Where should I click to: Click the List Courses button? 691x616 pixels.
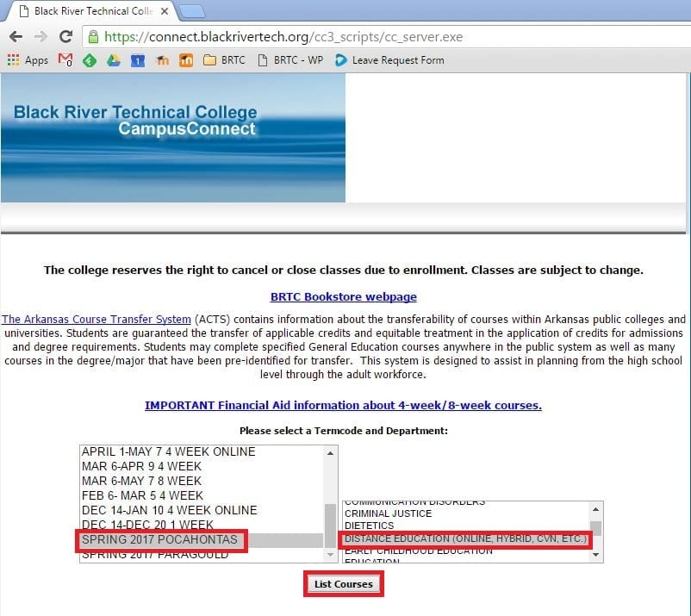coord(343,584)
